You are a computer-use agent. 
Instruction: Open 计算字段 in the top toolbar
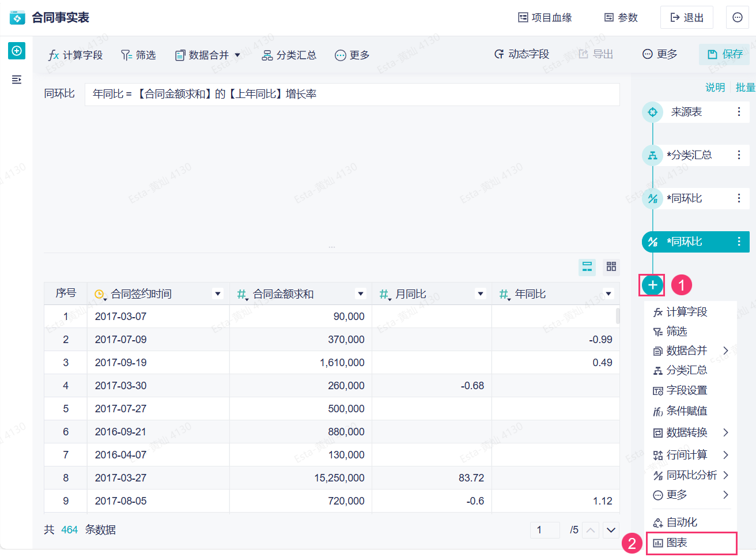click(75, 55)
